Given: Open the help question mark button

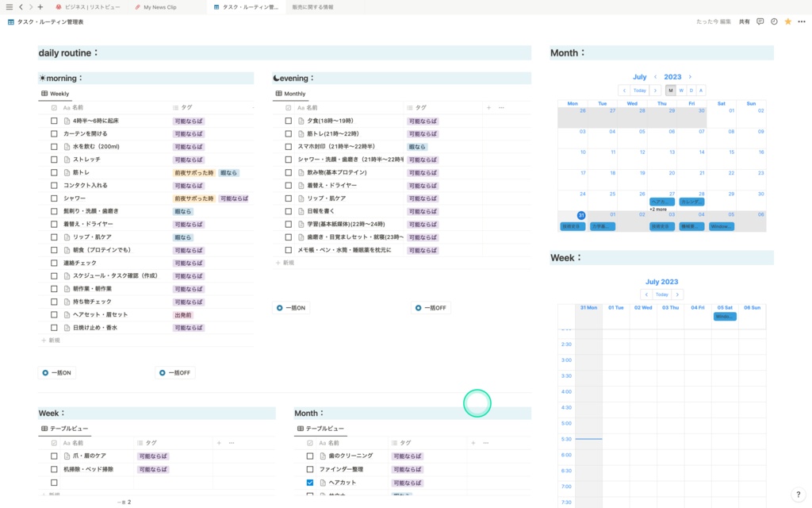Looking at the screenshot, I should point(798,494).
